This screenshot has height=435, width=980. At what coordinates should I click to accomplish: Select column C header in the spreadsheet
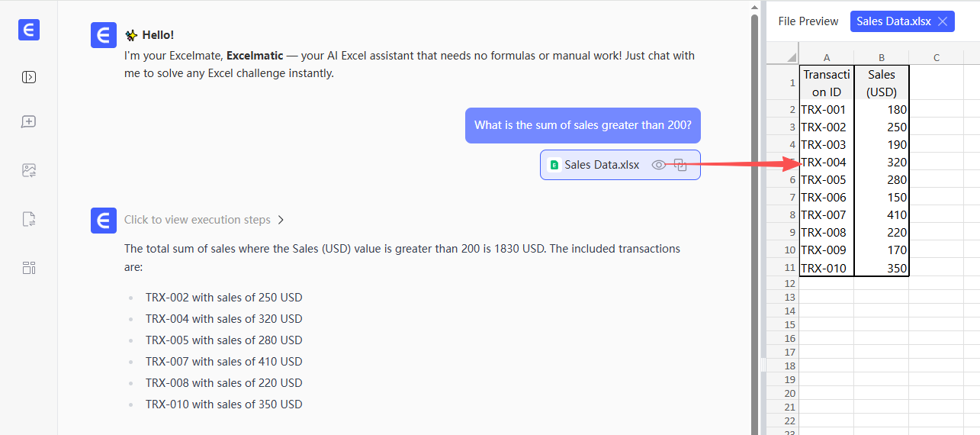(x=937, y=58)
